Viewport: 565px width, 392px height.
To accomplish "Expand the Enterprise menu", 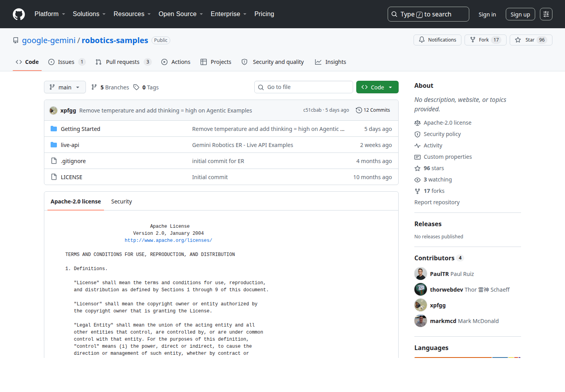I will 229,14.
